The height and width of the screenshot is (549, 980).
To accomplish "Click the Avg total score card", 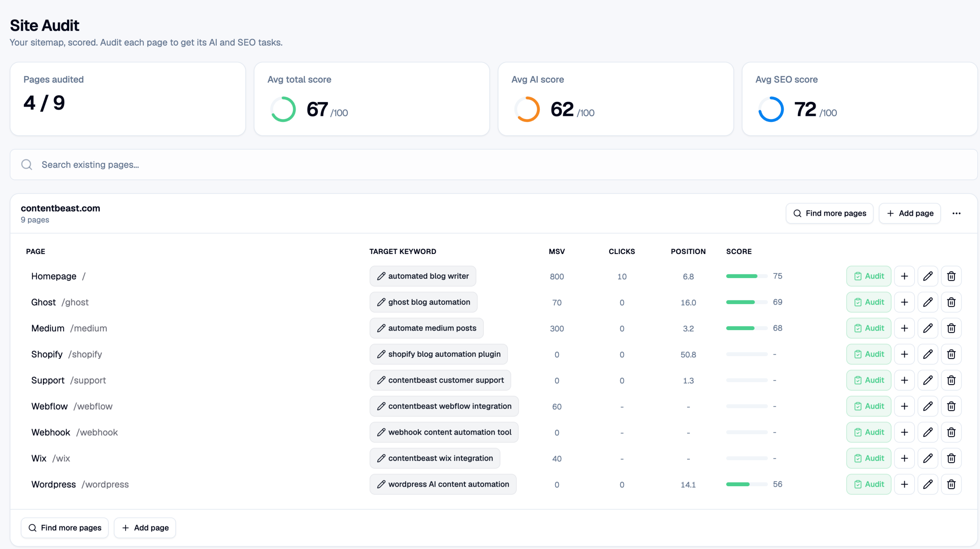I will click(372, 99).
